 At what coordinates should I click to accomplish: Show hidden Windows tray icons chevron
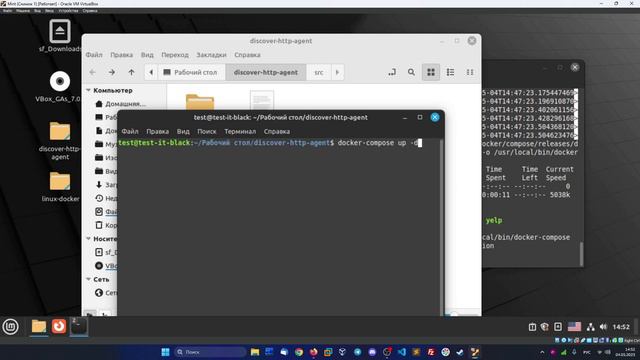coord(542,352)
